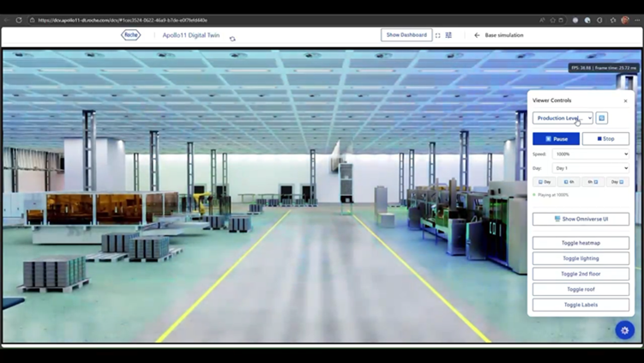This screenshot has width=644, height=363.
Task: Close the Viewer Controls panel
Action: tap(625, 101)
